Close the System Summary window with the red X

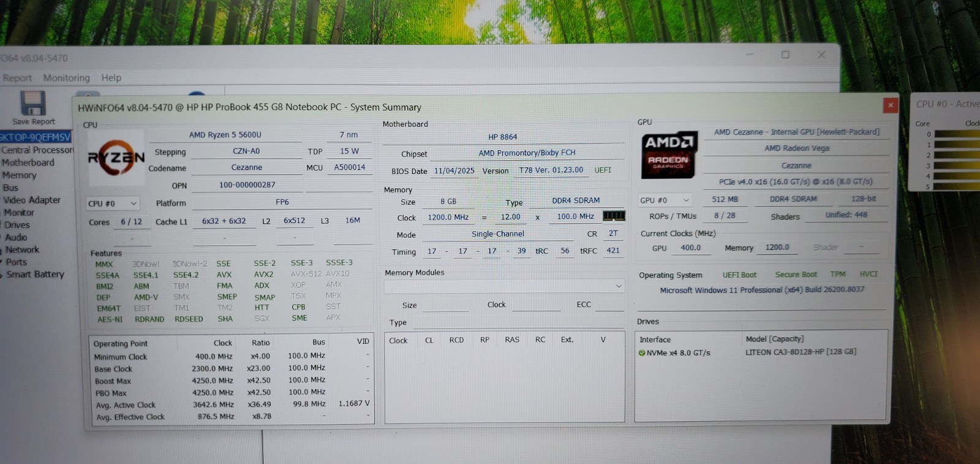click(x=890, y=105)
